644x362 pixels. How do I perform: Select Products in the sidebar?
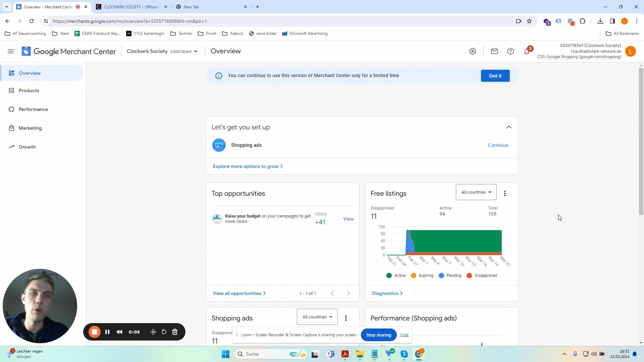(x=42, y=90)
